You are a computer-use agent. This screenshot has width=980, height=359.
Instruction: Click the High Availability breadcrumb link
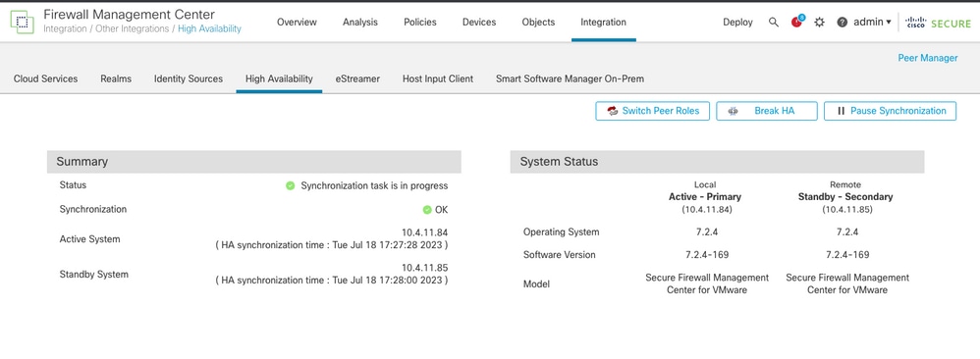point(209,28)
